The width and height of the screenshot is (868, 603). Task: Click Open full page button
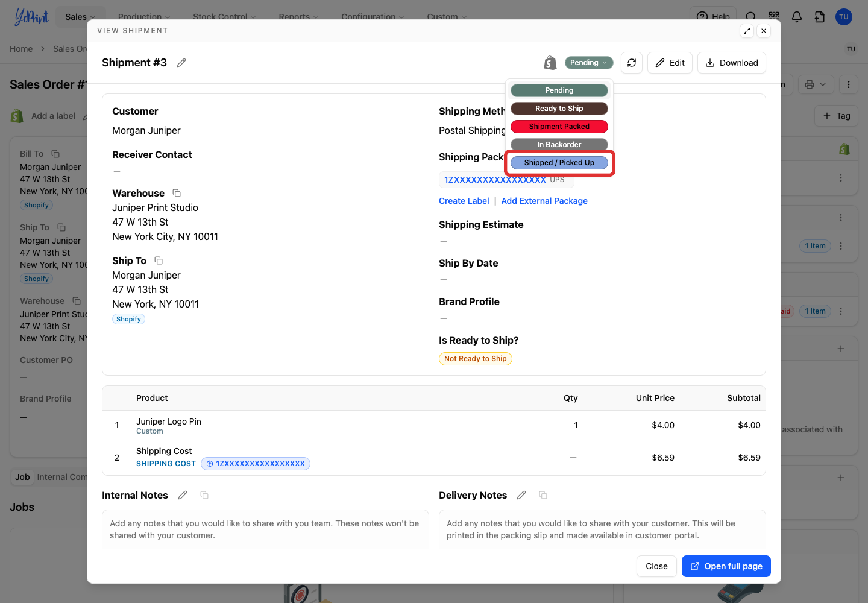coord(726,566)
